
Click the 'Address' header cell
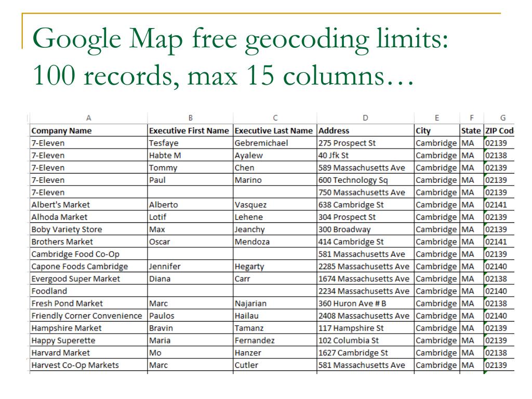[x=365, y=130]
